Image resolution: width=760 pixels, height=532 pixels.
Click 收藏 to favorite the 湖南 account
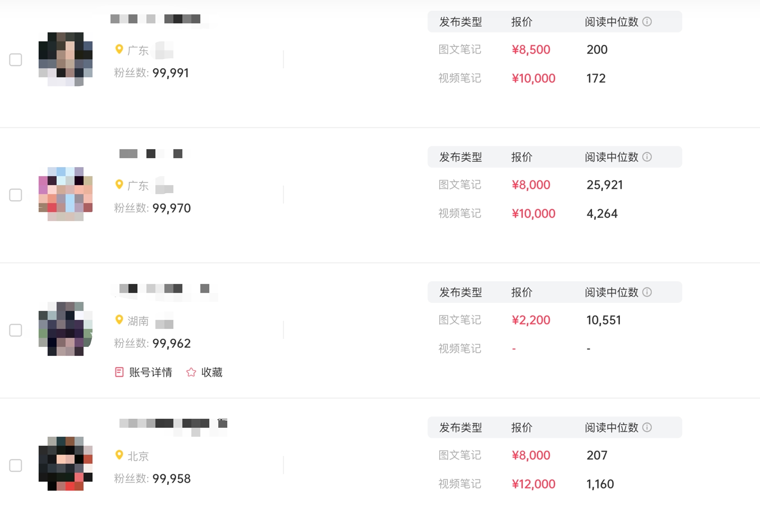click(x=212, y=372)
